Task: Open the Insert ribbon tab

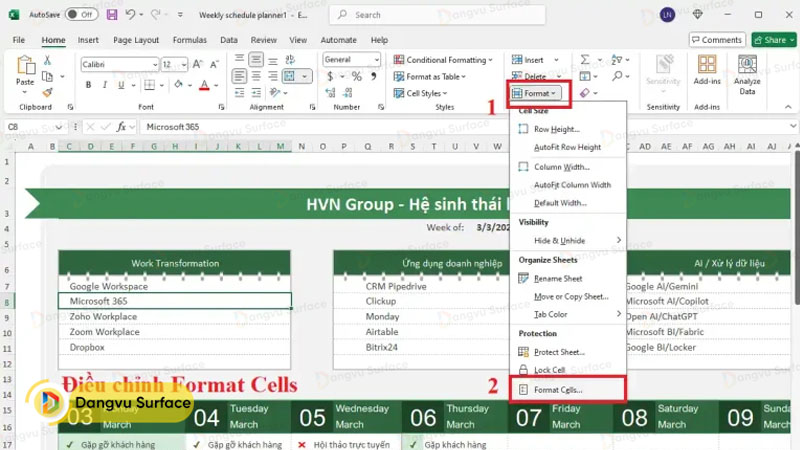Action: click(88, 40)
